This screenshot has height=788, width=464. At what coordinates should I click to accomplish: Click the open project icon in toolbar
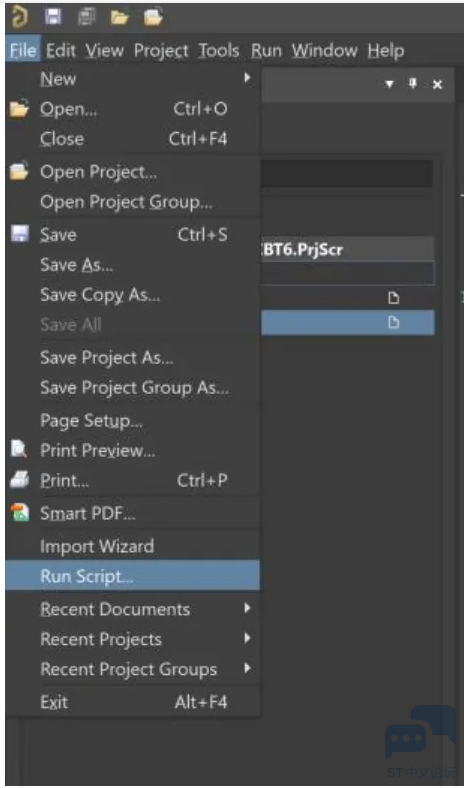coord(153,18)
